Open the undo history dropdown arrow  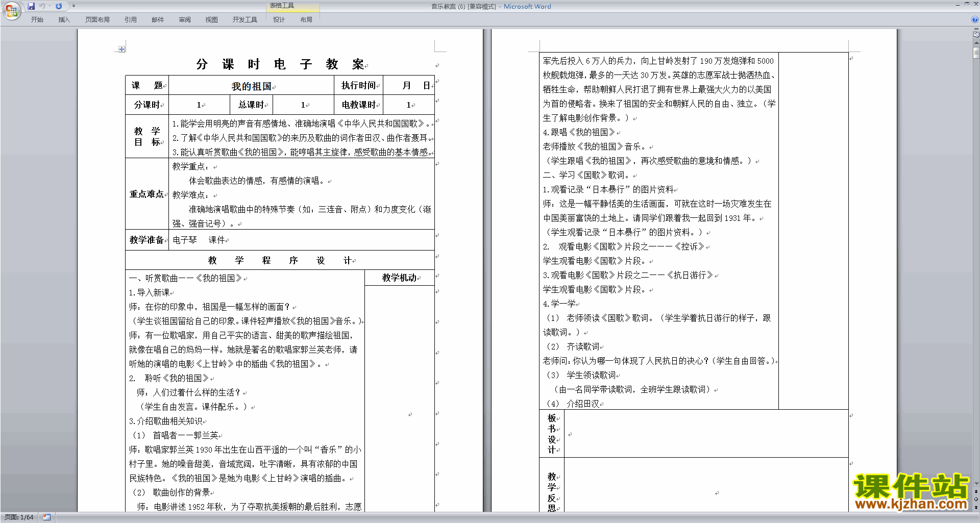pyautogui.click(x=50, y=6)
